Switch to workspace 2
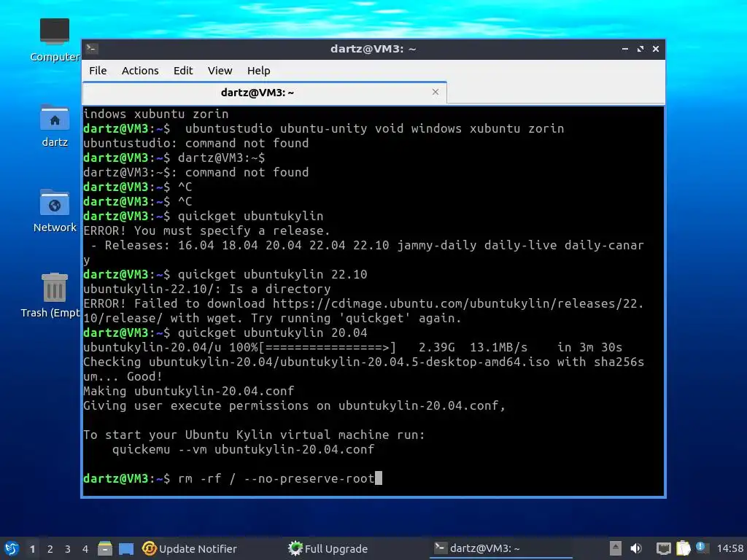This screenshot has height=560, width=747. point(50,549)
